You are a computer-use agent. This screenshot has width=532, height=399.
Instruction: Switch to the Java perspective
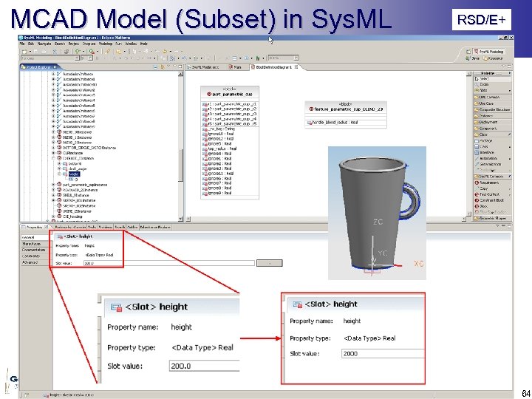[x=473, y=58]
